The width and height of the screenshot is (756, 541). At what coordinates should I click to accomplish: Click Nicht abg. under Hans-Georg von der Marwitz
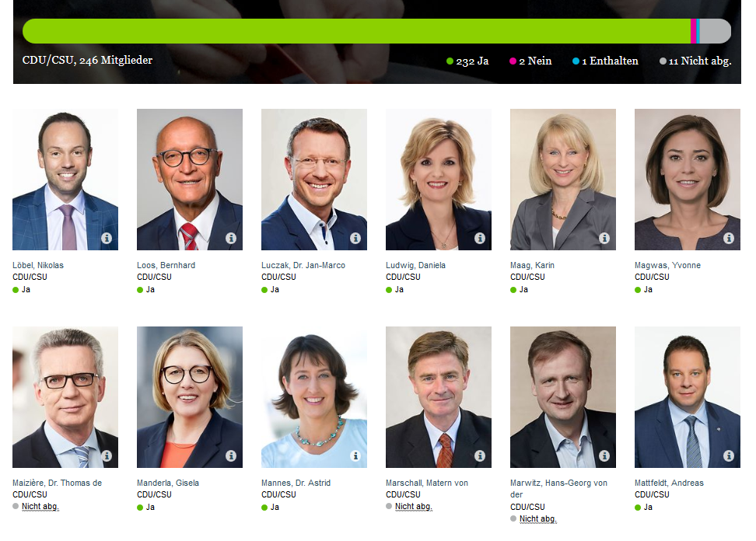click(537, 518)
